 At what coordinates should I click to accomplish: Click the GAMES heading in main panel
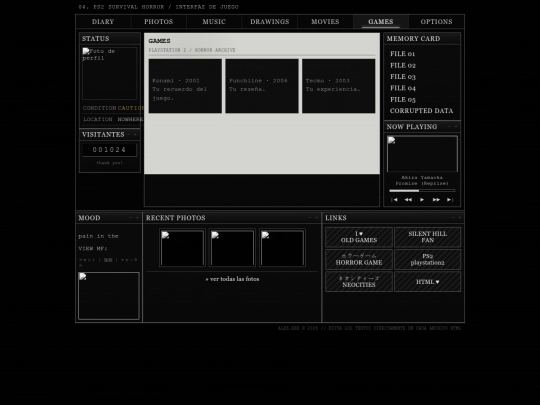pos(159,41)
